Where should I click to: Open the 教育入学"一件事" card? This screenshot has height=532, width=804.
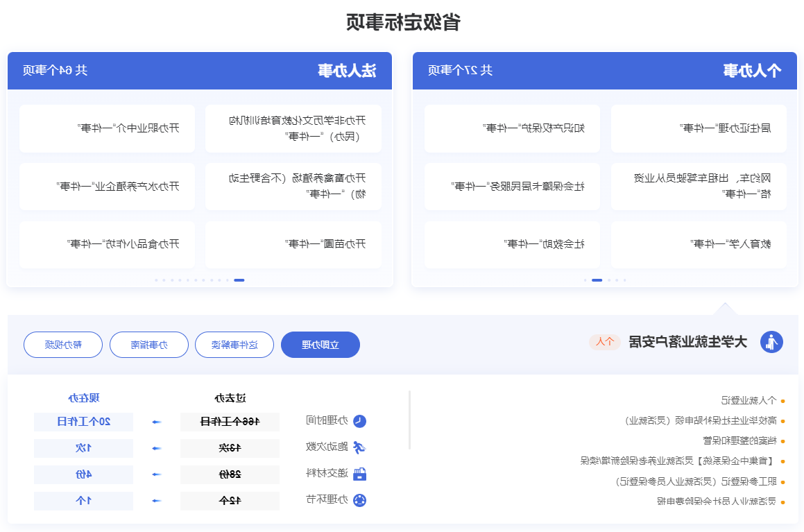[x=699, y=244]
